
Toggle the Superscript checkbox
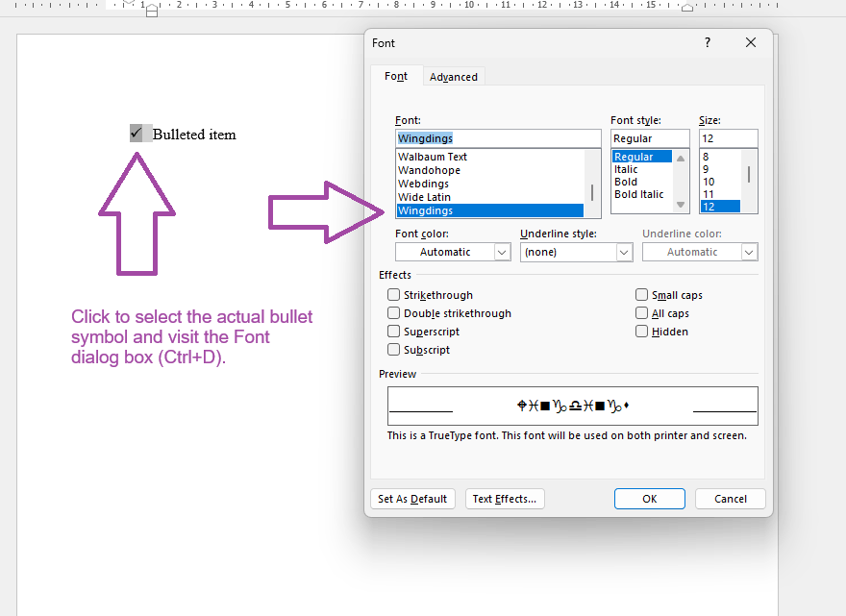click(x=393, y=332)
